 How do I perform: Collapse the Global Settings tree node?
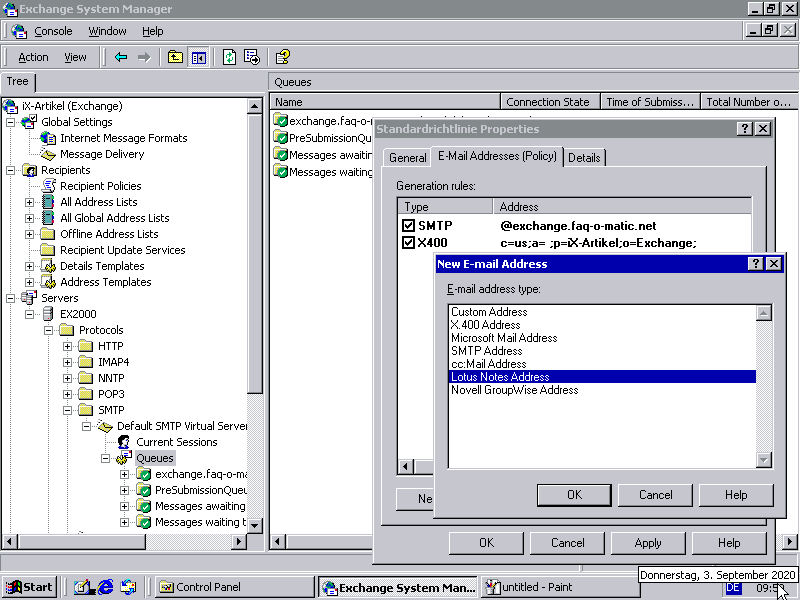pos(11,122)
